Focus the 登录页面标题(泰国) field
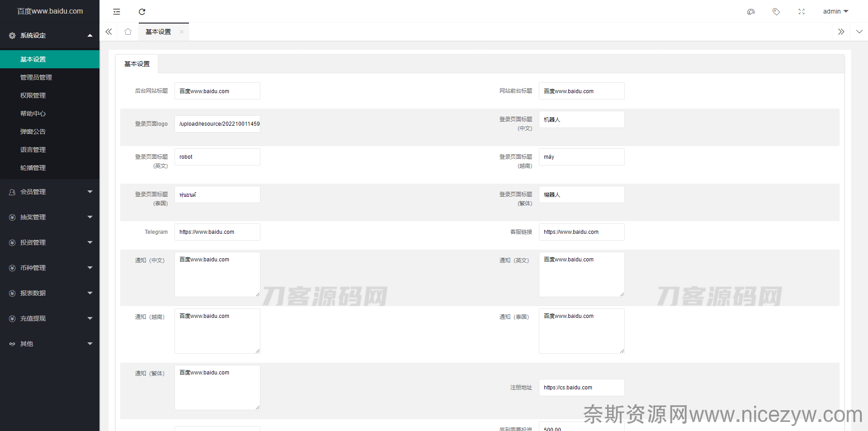The image size is (868, 431). 217,194
